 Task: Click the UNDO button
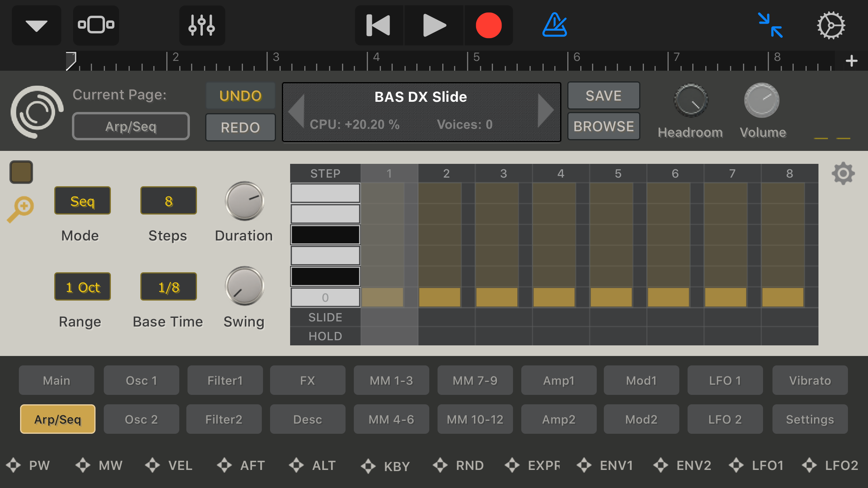(x=240, y=96)
